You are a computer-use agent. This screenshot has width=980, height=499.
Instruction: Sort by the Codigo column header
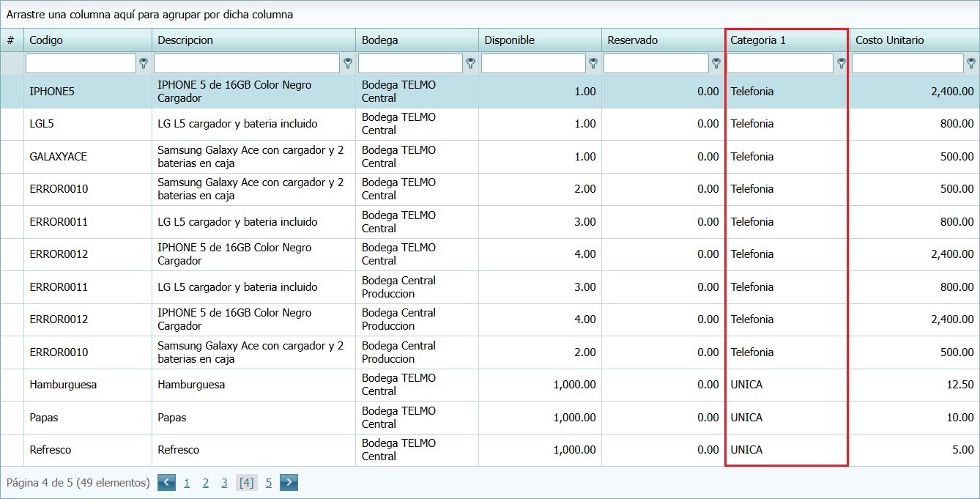[x=46, y=40]
